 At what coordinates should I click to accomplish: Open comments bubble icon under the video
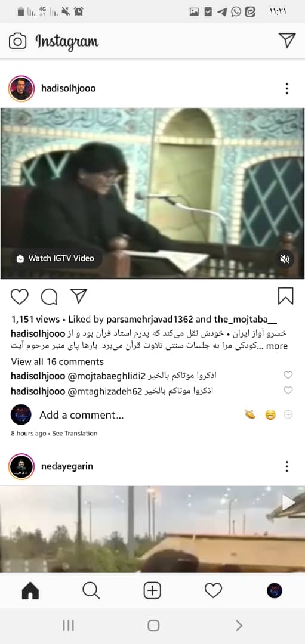[x=50, y=296]
